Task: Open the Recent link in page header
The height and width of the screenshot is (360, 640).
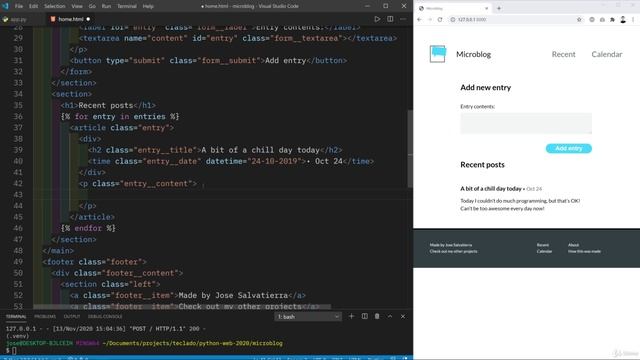Action: (x=563, y=54)
